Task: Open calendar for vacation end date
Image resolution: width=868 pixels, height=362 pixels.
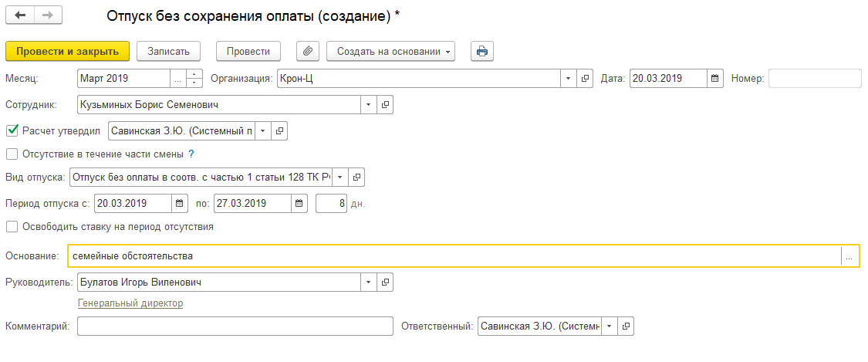Action: [x=300, y=204]
